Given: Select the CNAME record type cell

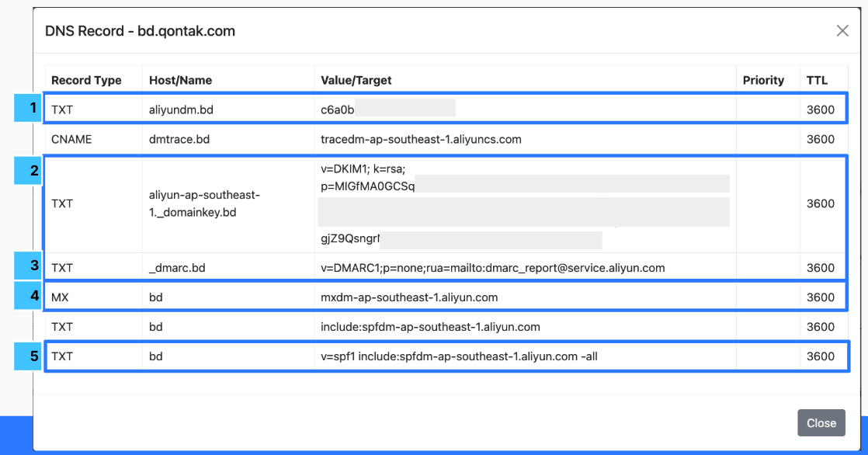Looking at the screenshot, I should coord(71,140).
